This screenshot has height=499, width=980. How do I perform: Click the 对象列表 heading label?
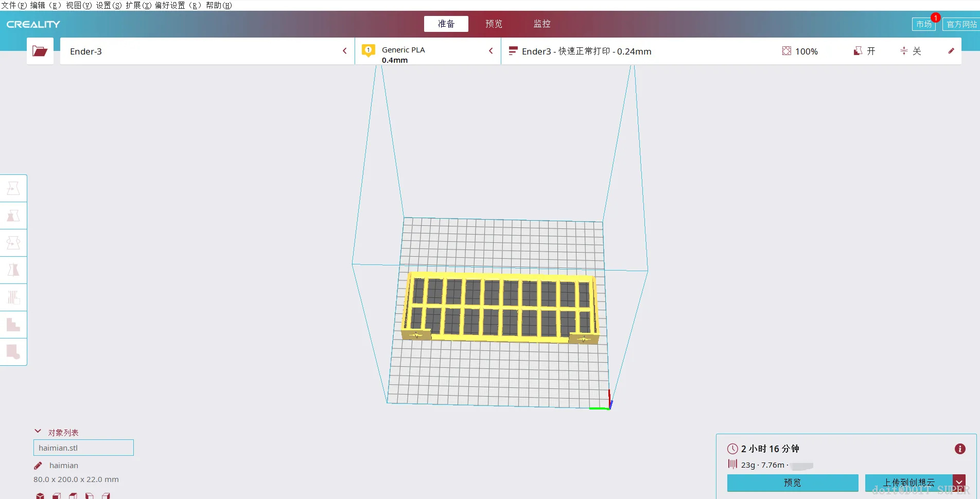63,433
